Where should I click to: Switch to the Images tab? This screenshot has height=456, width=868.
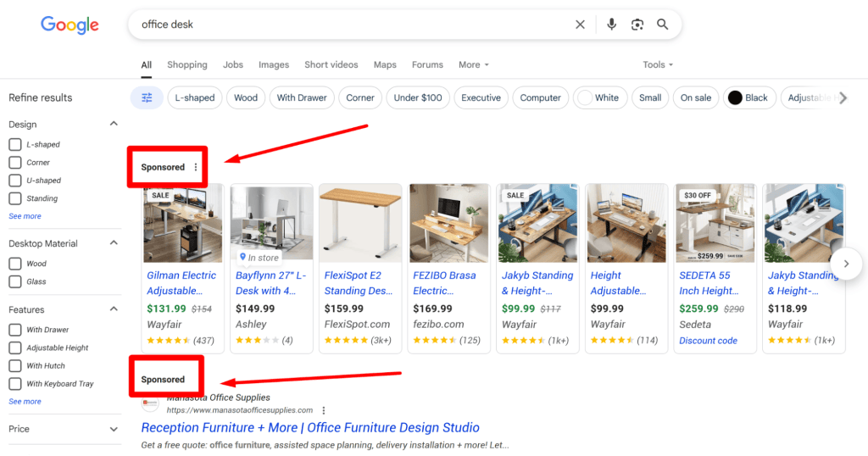(274, 64)
